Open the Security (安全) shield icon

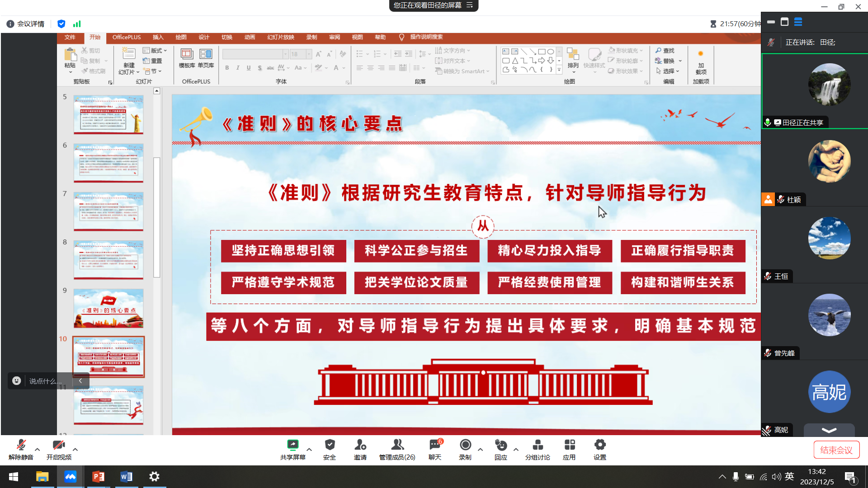click(x=330, y=445)
